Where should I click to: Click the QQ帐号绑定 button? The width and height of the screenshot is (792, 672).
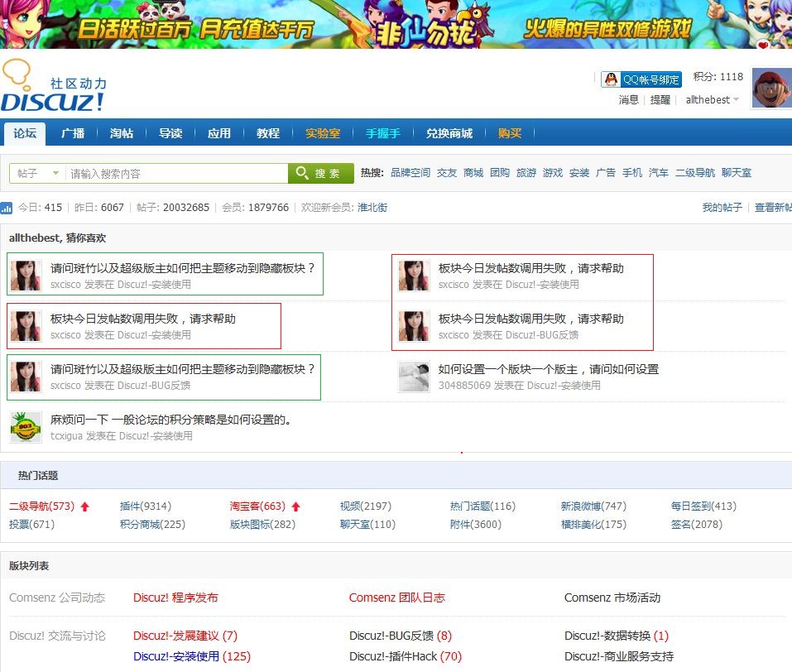pos(641,79)
